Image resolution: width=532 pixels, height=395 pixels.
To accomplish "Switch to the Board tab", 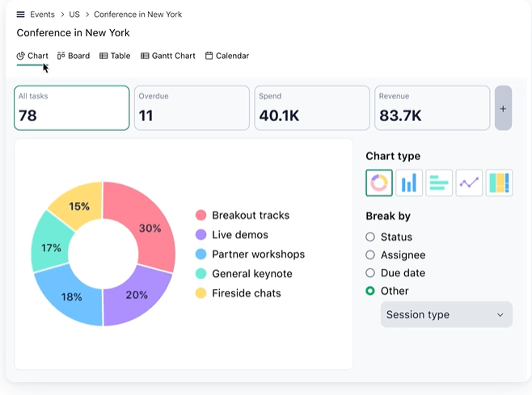I will (74, 56).
